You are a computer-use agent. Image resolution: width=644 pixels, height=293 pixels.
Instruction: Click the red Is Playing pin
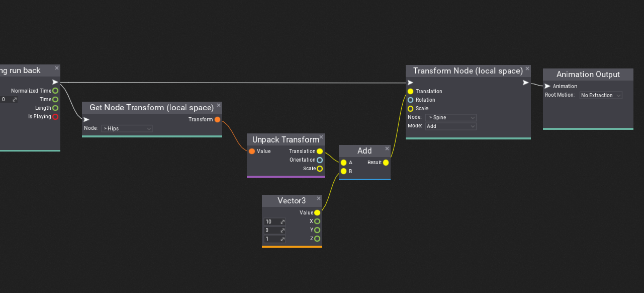(55, 116)
